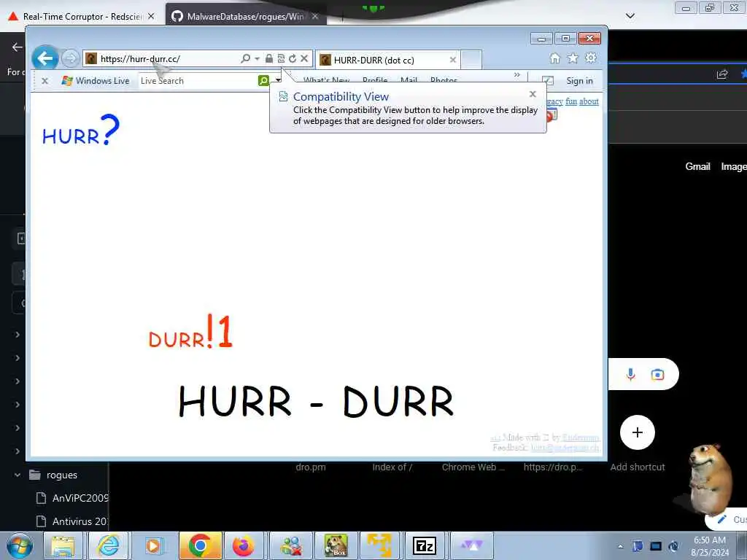The image size is (747, 560).
Task: Open Google Chrome from the taskbar
Action: point(200,545)
